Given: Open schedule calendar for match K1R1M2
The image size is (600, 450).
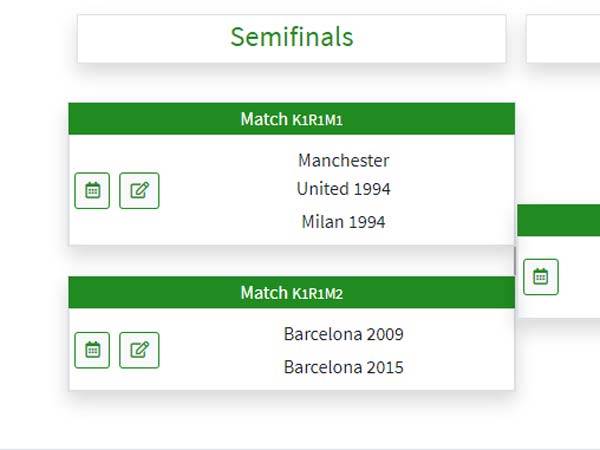Looking at the screenshot, I should coord(92,350).
